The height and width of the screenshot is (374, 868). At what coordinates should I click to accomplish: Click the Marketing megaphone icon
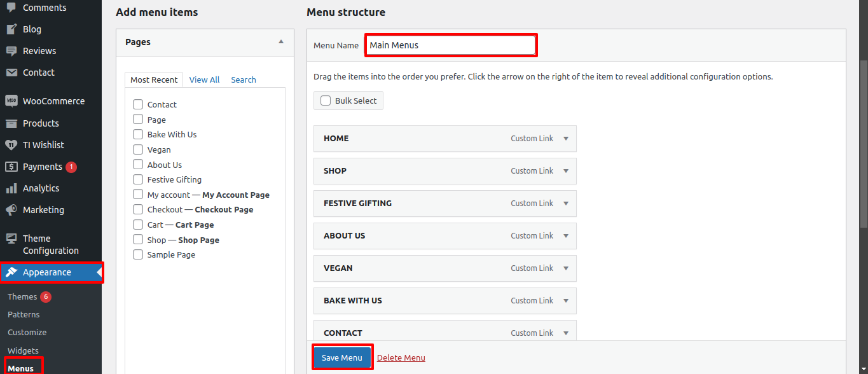11,210
